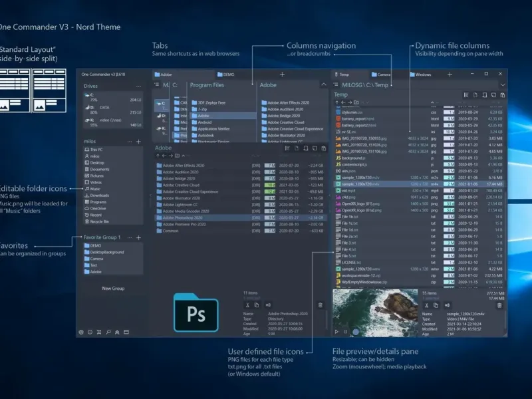Click the copy icon in Temp details pane
Viewport: 532px width, 399px height.
436,305
